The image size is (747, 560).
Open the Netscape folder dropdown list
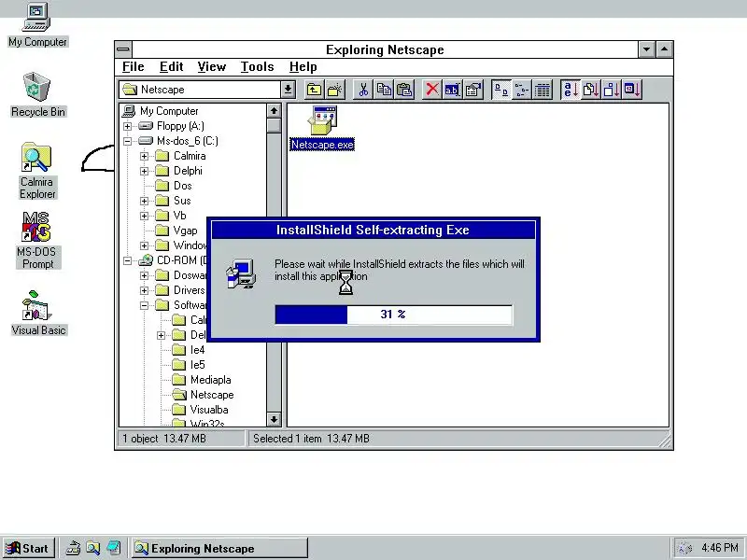(x=289, y=90)
